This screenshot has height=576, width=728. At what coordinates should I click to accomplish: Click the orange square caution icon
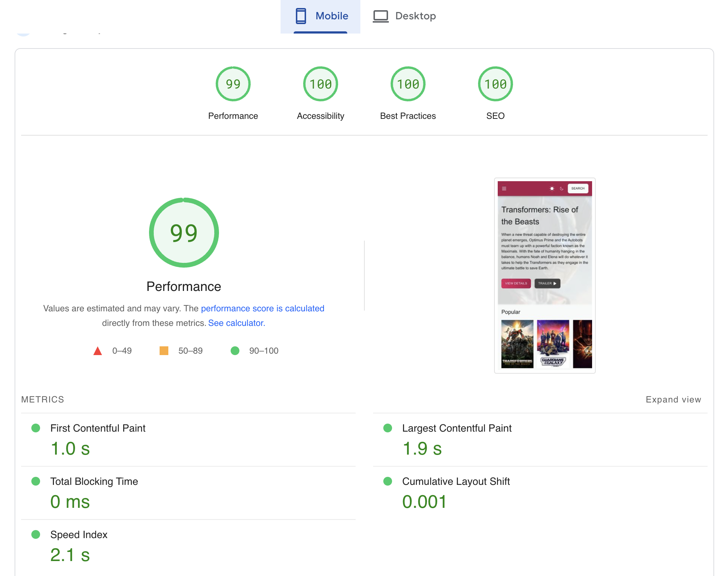(164, 350)
